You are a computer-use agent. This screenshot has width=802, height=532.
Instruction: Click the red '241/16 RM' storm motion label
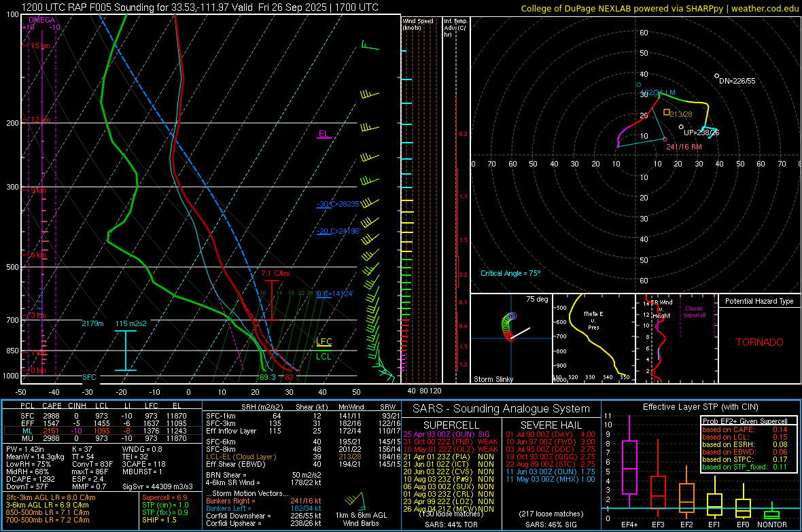pyautogui.click(x=684, y=147)
